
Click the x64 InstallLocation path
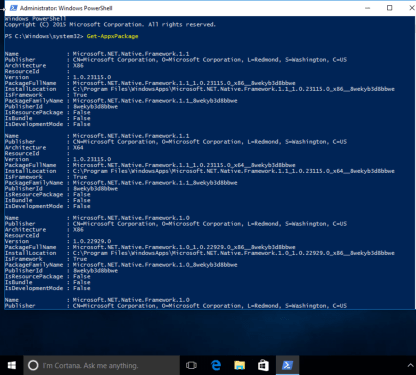234,171
